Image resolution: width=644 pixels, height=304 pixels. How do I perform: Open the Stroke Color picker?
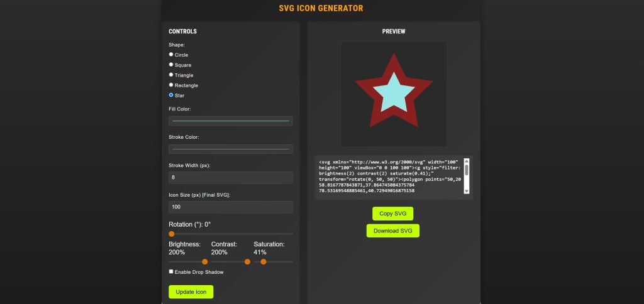[230, 149]
